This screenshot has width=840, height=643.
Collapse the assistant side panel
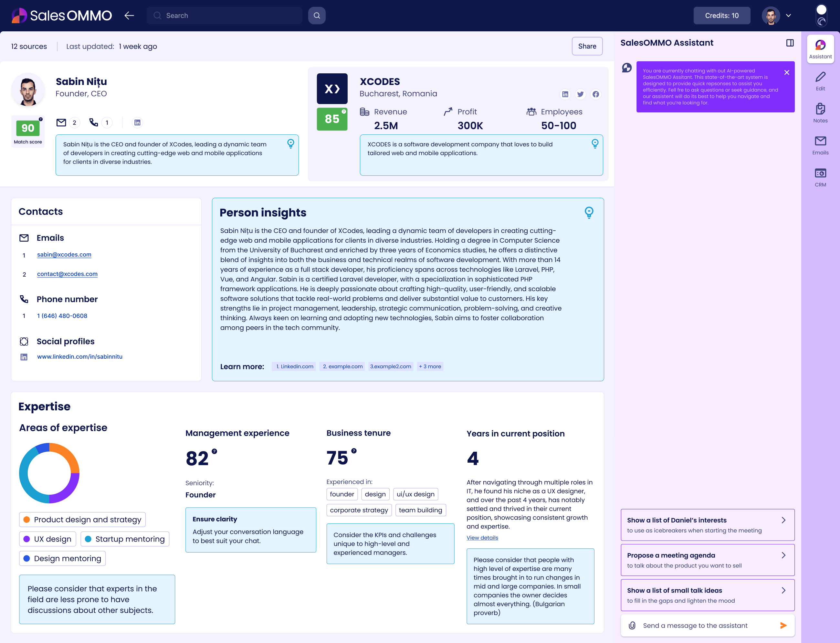point(790,43)
